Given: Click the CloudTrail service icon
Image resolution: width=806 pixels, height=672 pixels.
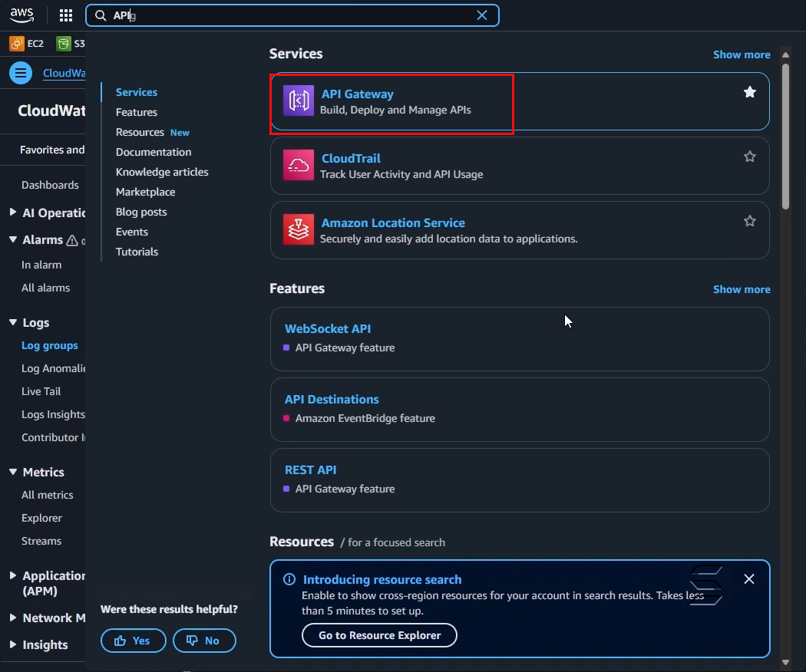Looking at the screenshot, I should click(298, 165).
